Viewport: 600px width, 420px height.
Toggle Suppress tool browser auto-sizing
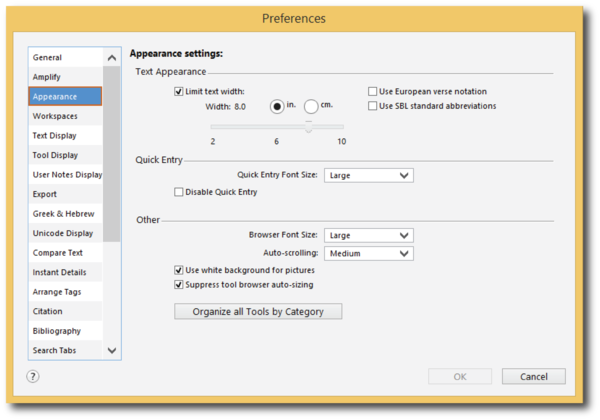click(178, 285)
